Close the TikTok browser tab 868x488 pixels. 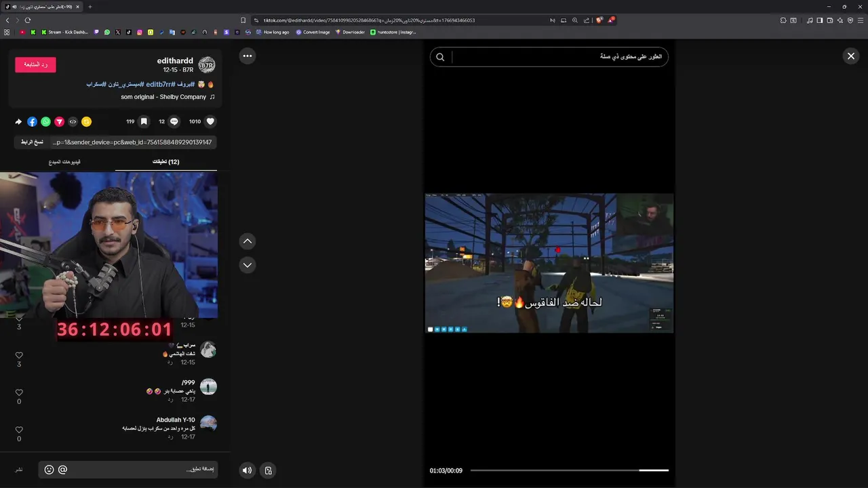click(x=78, y=7)
